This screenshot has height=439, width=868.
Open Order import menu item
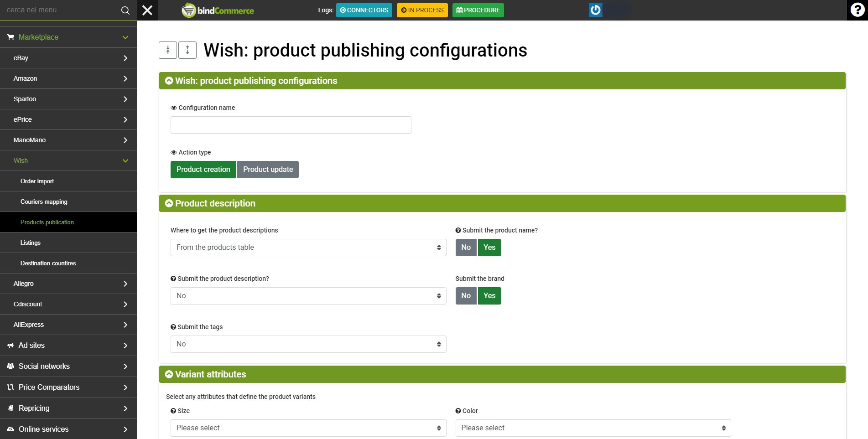coord(68,181)
